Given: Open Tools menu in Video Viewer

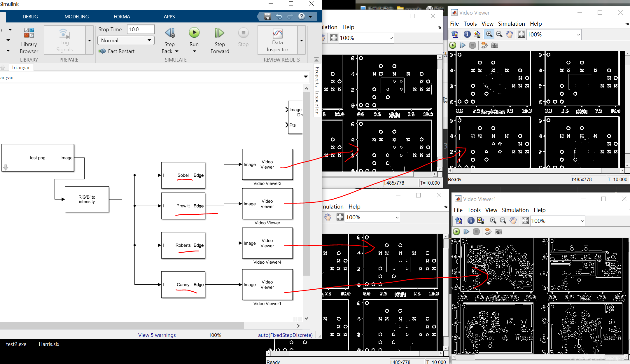Looking at the screenshot, I should (470, 24).
